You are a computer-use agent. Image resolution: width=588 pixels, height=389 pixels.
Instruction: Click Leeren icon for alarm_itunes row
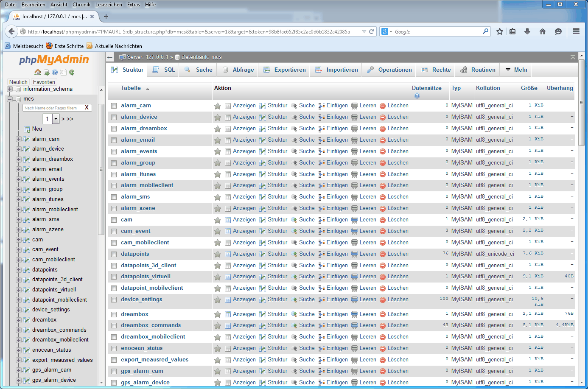[x=355, y=175]
